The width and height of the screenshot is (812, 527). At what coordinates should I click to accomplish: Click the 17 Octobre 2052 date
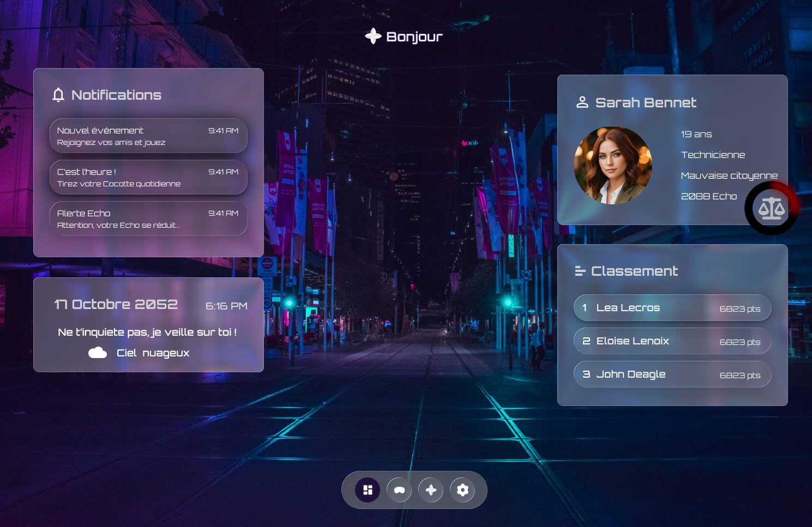coord(116,305)
